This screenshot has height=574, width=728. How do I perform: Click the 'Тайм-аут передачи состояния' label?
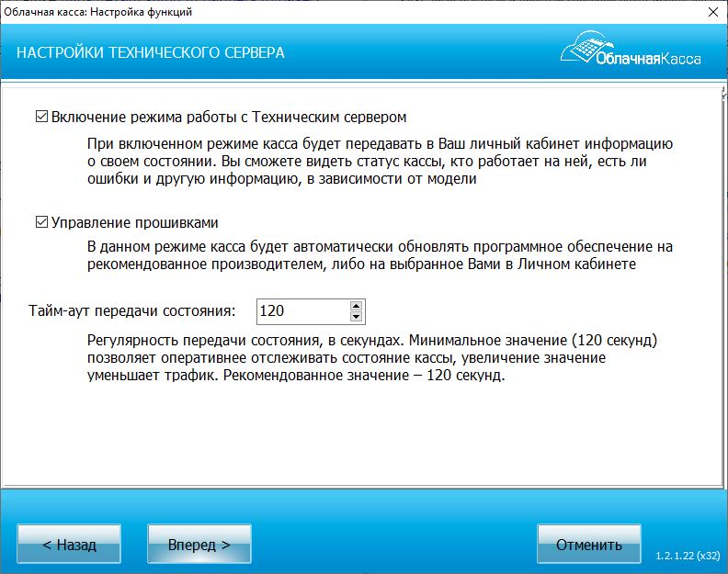click(132, 310)
